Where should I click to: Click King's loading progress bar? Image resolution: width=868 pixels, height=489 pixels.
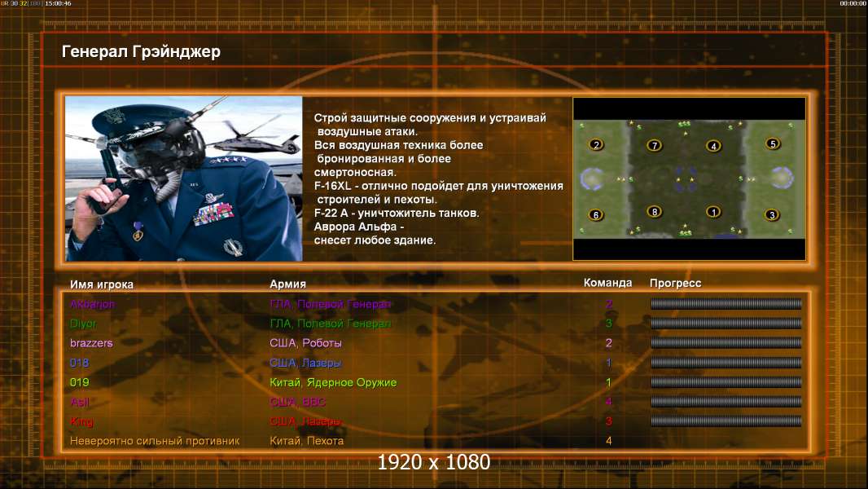pyautogui.click(x=726, y=421)
